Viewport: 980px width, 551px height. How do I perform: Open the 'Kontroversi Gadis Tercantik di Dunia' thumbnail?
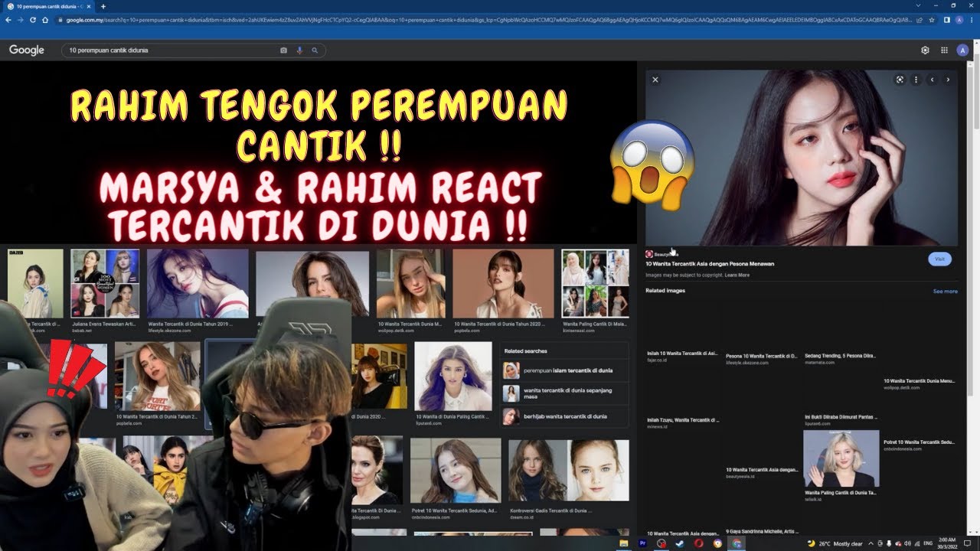[569, 469]
